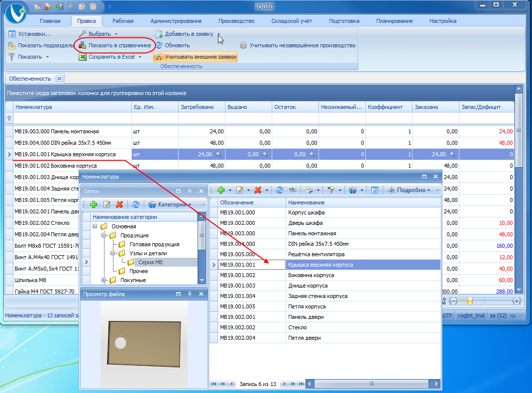
Task: Click the green plus Add icon in Номенклатура toolbar
Action: [x=221, y=190]
